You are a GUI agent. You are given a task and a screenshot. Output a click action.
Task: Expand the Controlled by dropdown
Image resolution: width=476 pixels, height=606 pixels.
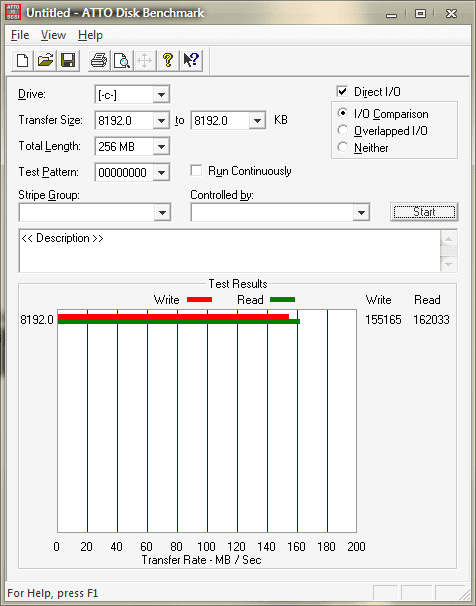[x=361, y=213]
